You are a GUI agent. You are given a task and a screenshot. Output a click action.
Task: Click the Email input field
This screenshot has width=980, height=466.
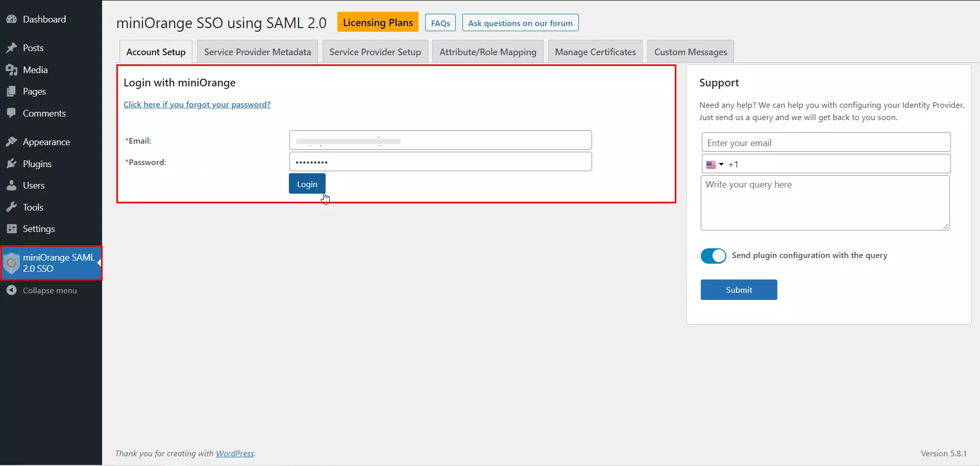click(x=440, y=140)
